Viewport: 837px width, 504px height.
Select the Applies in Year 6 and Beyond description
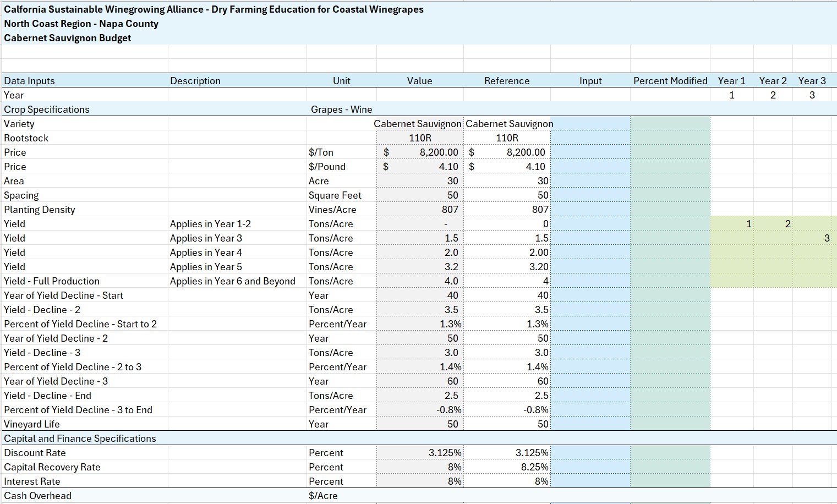coord(232,281)
